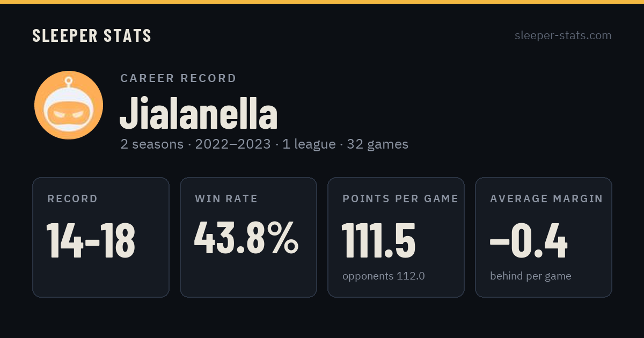This screenshot has width=644, height=338.
Task: Open the RECORD stat card
Action: coord(101,237)
